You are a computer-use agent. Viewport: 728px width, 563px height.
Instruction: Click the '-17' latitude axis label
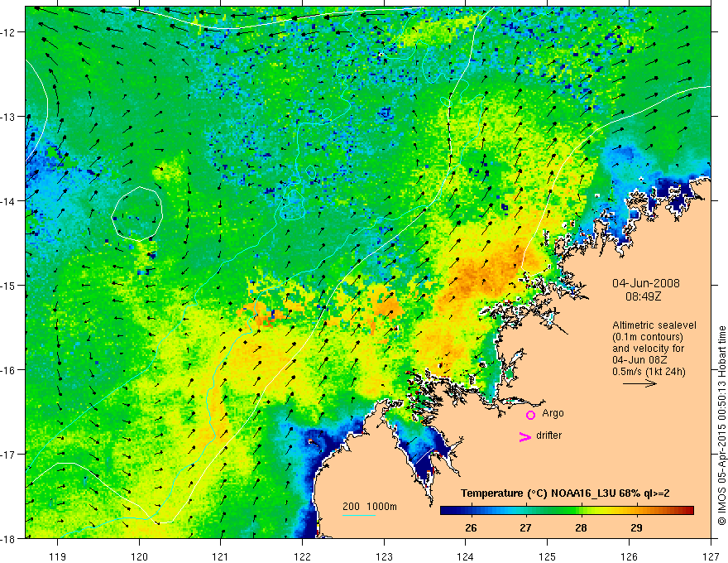click(x=9, y=454)
